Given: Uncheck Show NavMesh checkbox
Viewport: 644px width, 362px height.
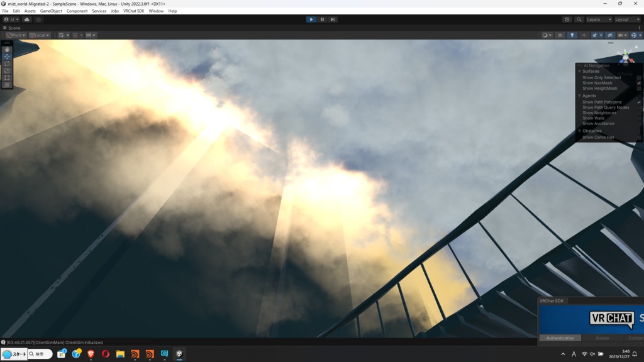Looking at the screenshot, I should tap(639, 83).
